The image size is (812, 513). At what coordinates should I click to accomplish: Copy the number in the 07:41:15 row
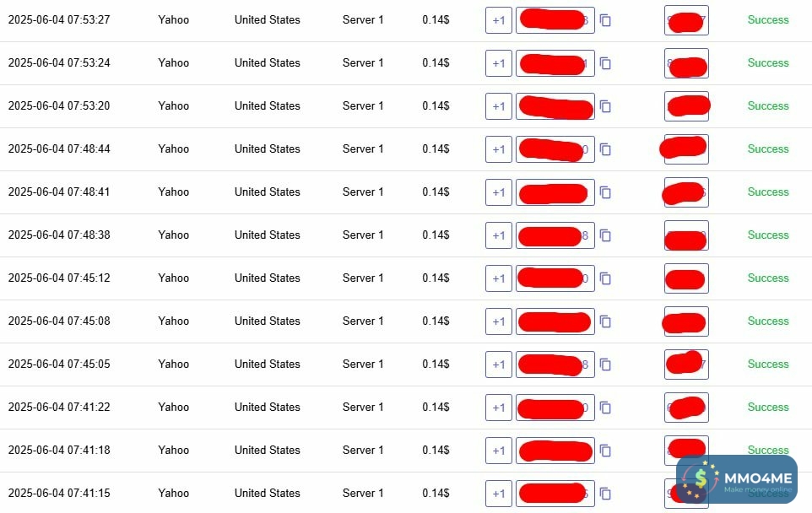click(x=605, y=494)
